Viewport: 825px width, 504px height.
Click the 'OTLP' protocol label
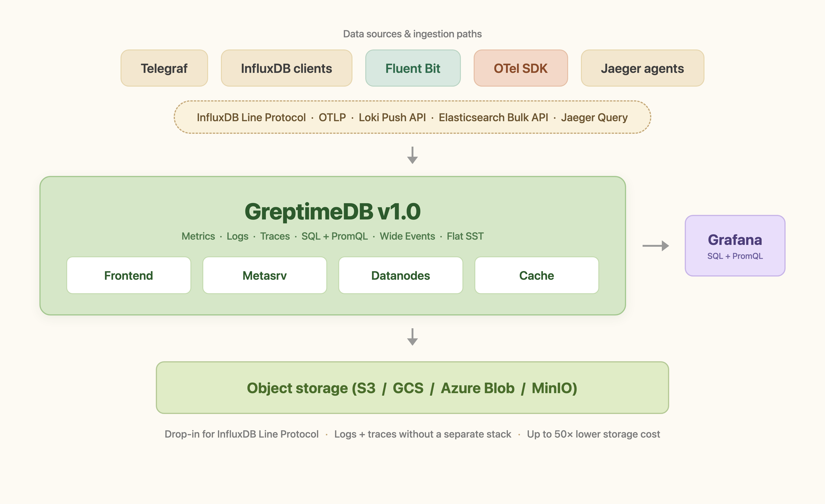[x=332, y=118]
